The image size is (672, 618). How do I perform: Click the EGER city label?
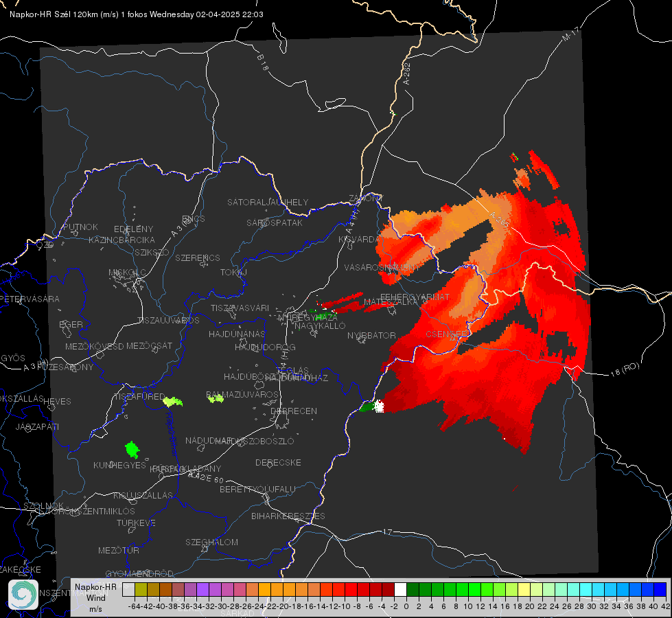[71, 324]
